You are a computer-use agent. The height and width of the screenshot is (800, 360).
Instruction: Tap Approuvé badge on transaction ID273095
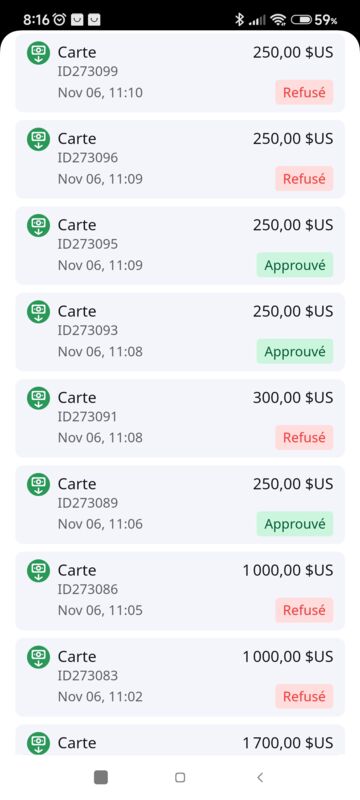(x=295, y=265)
